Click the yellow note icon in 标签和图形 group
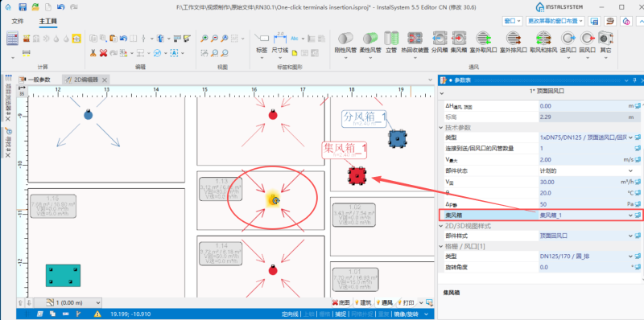The height and width of the screenshot is (320, 644). pos(295,52)
